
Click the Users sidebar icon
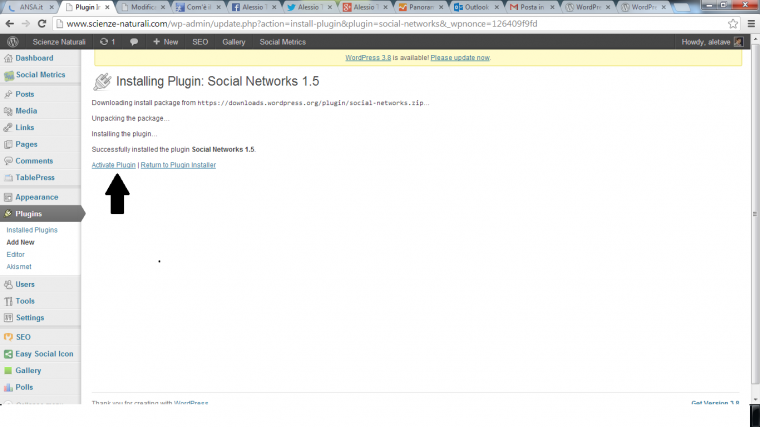[x=8, y=285]
